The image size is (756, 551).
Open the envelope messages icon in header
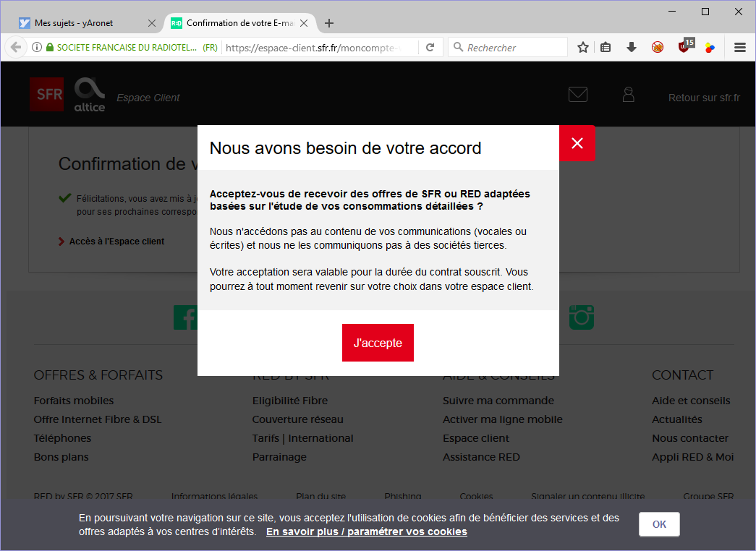[577, 95]
